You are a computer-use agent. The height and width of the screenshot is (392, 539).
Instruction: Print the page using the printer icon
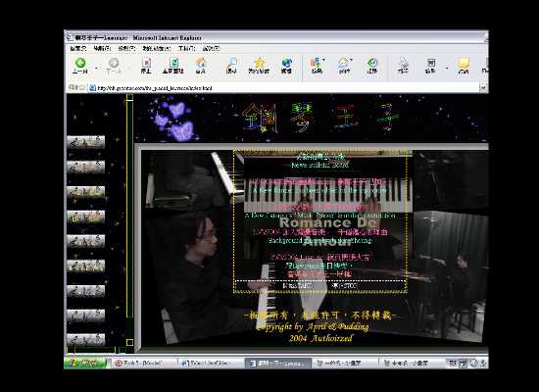pyautogui.click(x=403, y=66)
